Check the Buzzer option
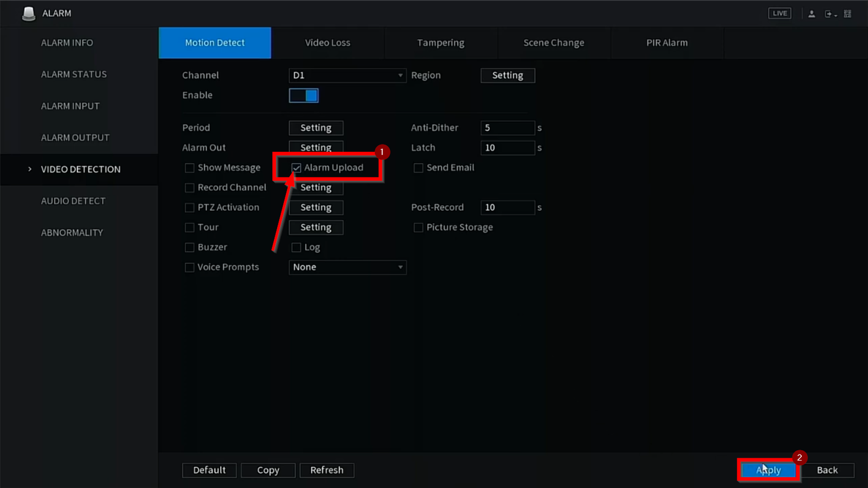The width and height of the screenshot is (868, 488). pyautogui.click(x=190, y=247)
